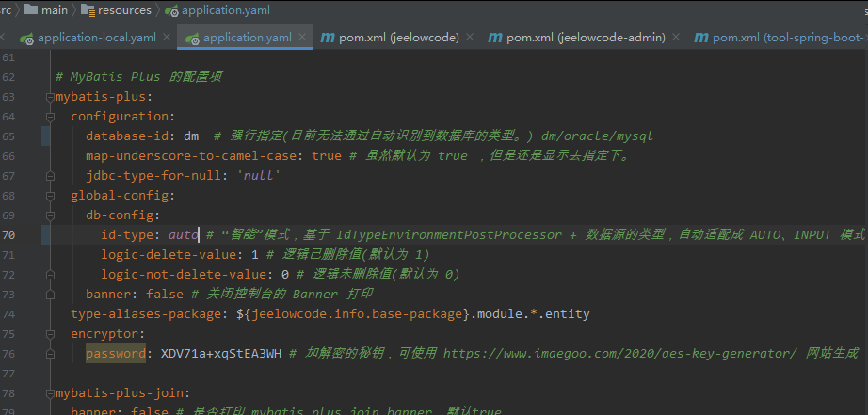Click Maven icon on pom.xml (tool-spring-boot) tab
The image size is (868, 415).
[x=700, y=38]
